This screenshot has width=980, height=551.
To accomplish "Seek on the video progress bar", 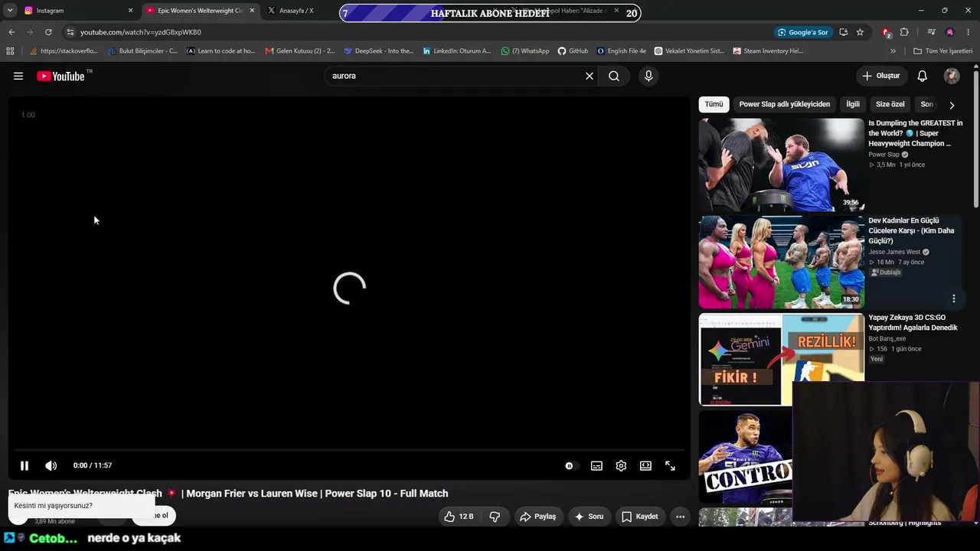I will (349, 450).
